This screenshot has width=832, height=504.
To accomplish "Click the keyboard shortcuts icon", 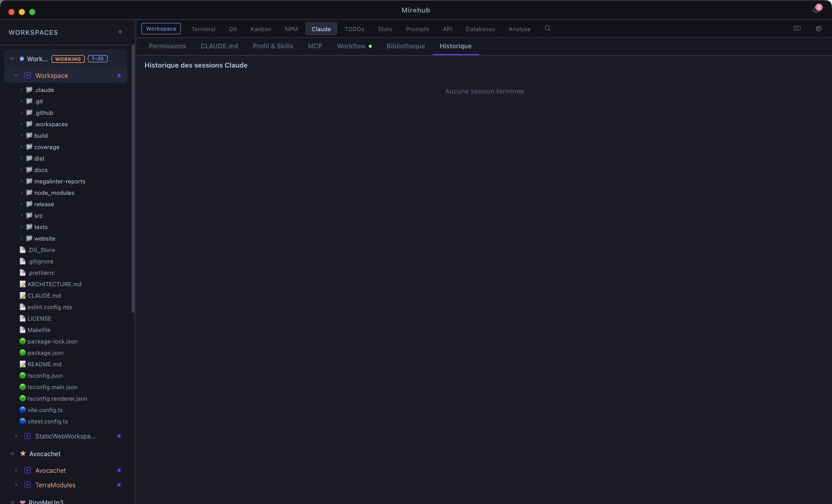I will (x=797, y=29).
